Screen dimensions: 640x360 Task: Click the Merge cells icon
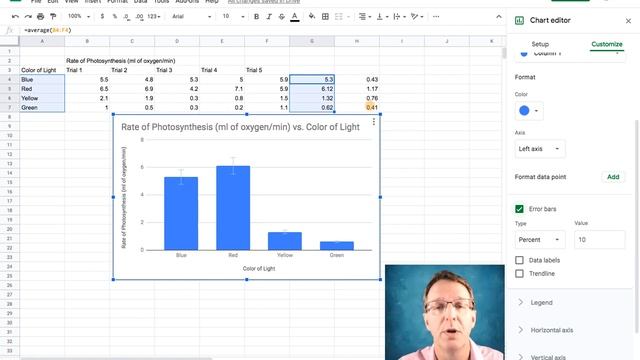point(339,17)
